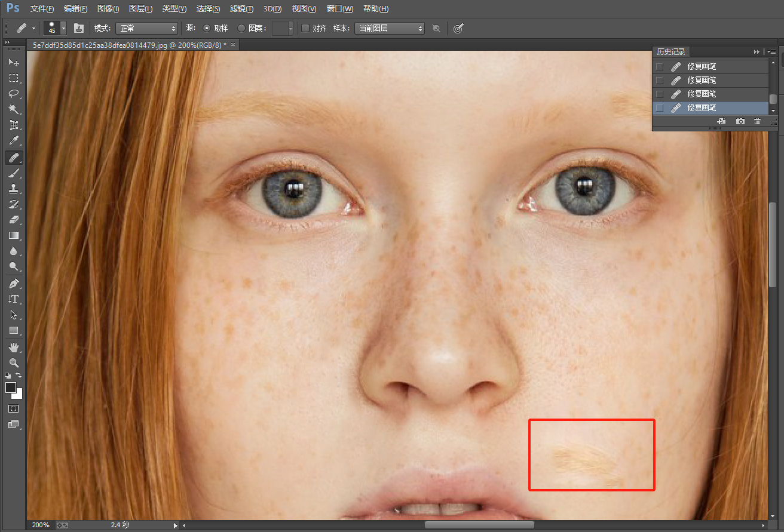Expand the brush size 45 picker
The image size is (784, 532).
[x=63, y=28]
